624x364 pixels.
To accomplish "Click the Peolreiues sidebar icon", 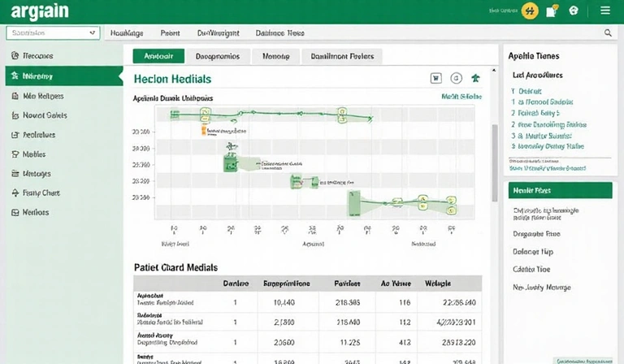I will click(x=15, y=135).
